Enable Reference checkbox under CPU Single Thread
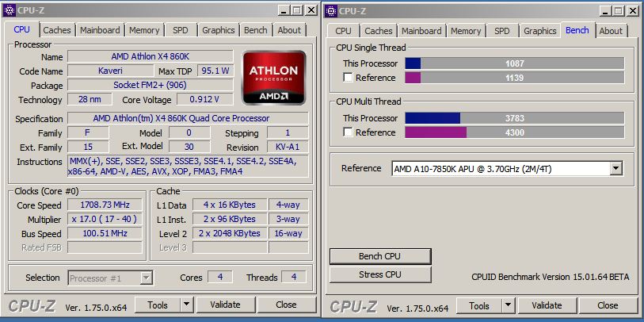 348,78
